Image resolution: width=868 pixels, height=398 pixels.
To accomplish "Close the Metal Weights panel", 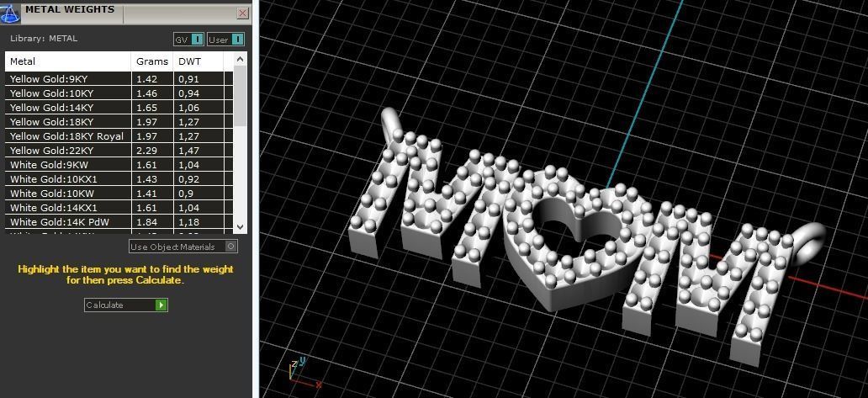I will pos(242,13).
